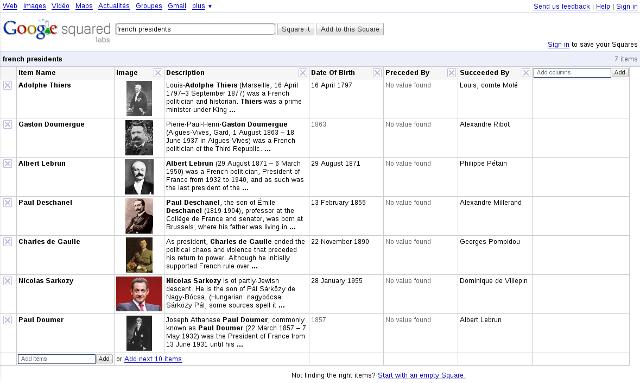The image size is (640, 383).
Task: Focus the Add items input field
Action: click(x=57, y=359)
